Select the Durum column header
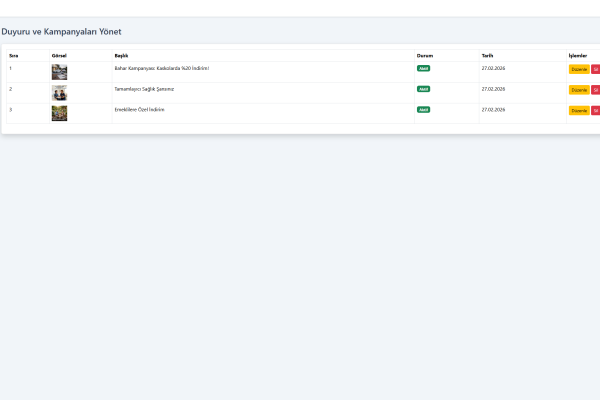The height and width of the screenshot is (400, 600). click(425, 55)
